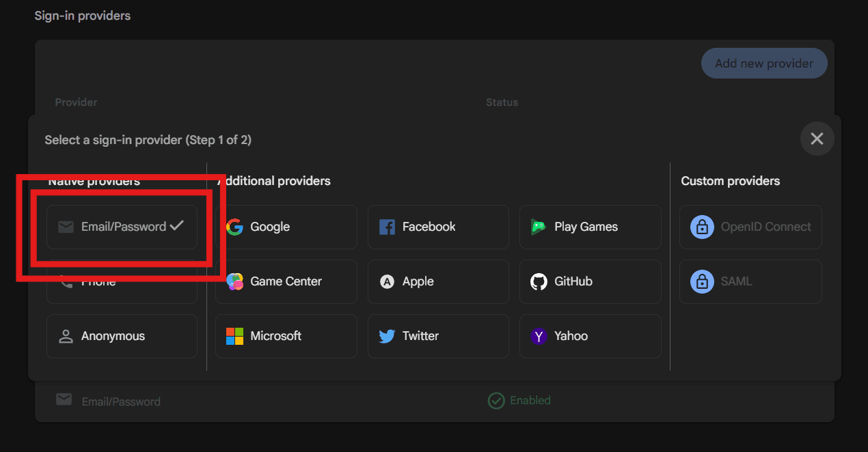Click the Add new provider button
868x452 pixels.
click(764, 63)
